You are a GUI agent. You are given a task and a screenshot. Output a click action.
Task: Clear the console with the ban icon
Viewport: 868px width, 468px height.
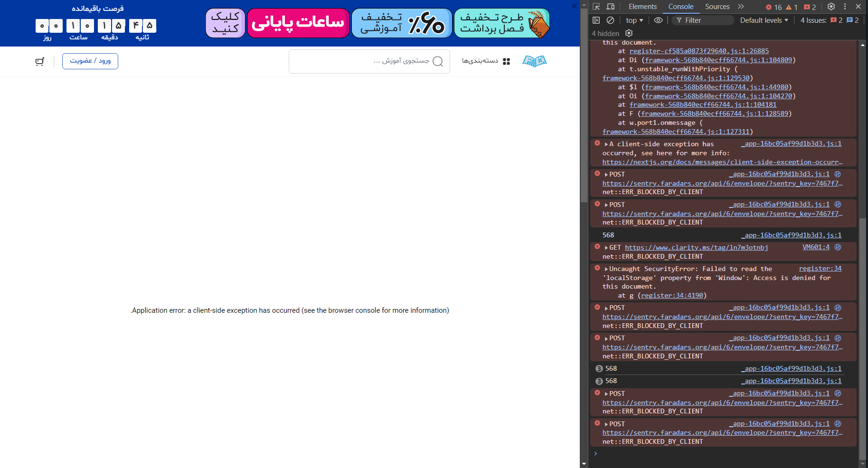tap(611, 20)
